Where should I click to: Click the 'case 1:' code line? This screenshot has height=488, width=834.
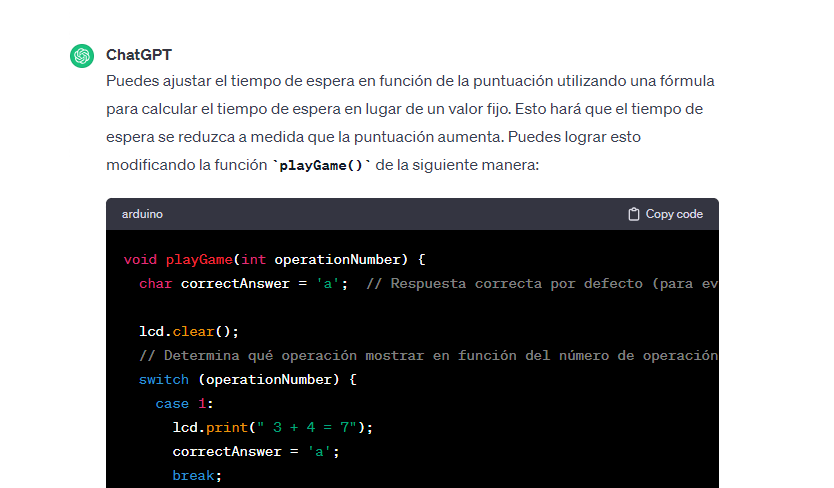184,403
